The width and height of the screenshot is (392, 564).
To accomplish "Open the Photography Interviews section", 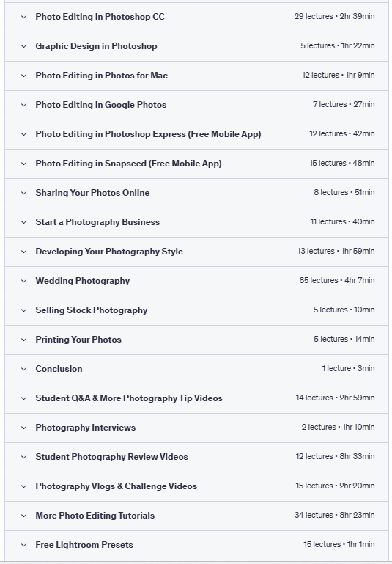I will [x=196, y=428].
